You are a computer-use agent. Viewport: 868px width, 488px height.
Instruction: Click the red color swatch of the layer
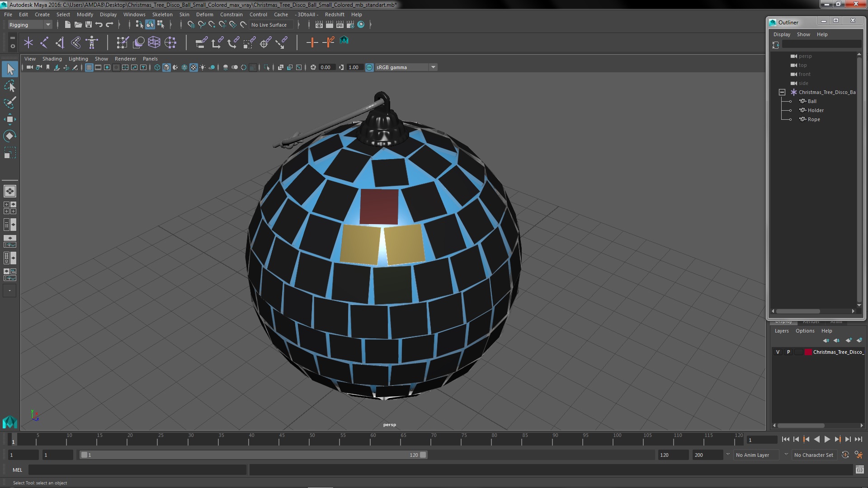[808, 352]
